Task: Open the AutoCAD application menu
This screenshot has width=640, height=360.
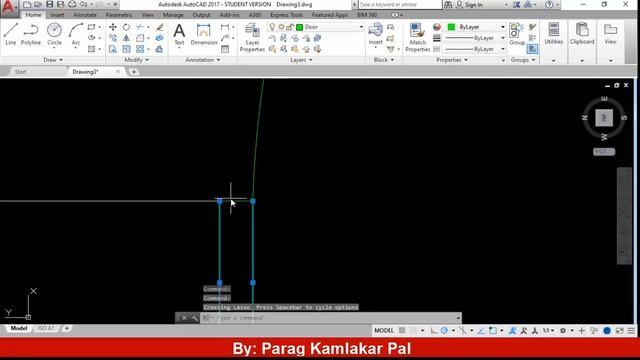Action: (x=9, y=7)
